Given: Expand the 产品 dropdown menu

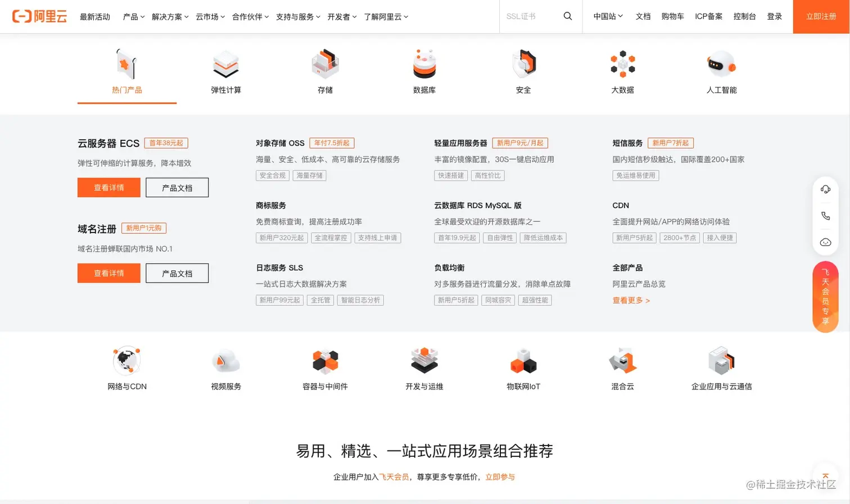Looking at the screenshot, I should pyautogui.click(x=134, y=17).
